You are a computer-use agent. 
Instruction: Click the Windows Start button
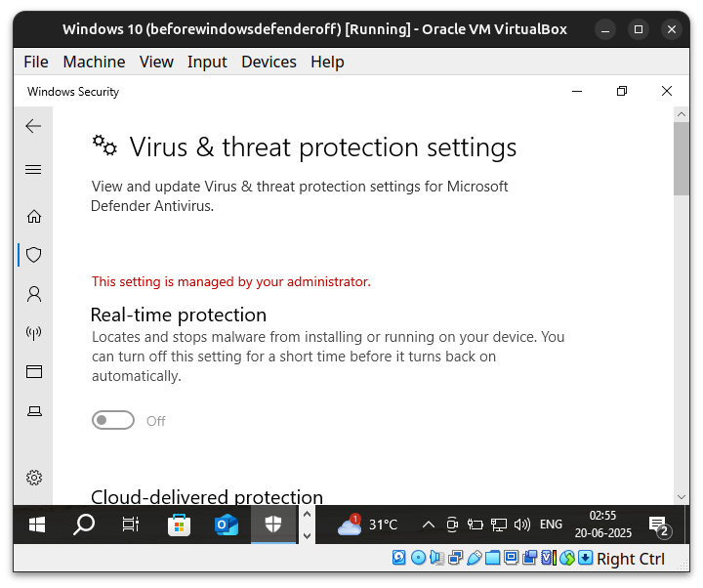coord(37,525)
